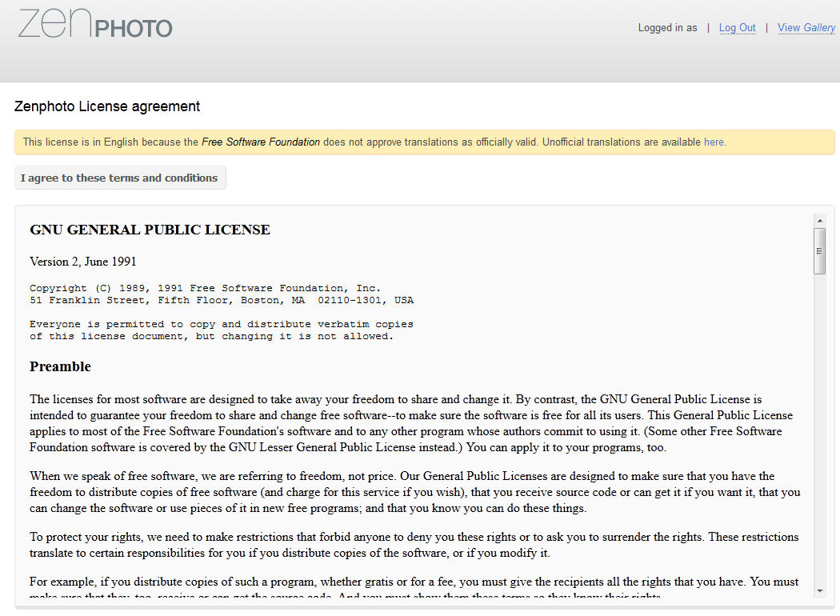Viewport: 840px width, 616px height.
Task: Click the paragraph starting 'When we speak of free software'
Action: point(415,492)
